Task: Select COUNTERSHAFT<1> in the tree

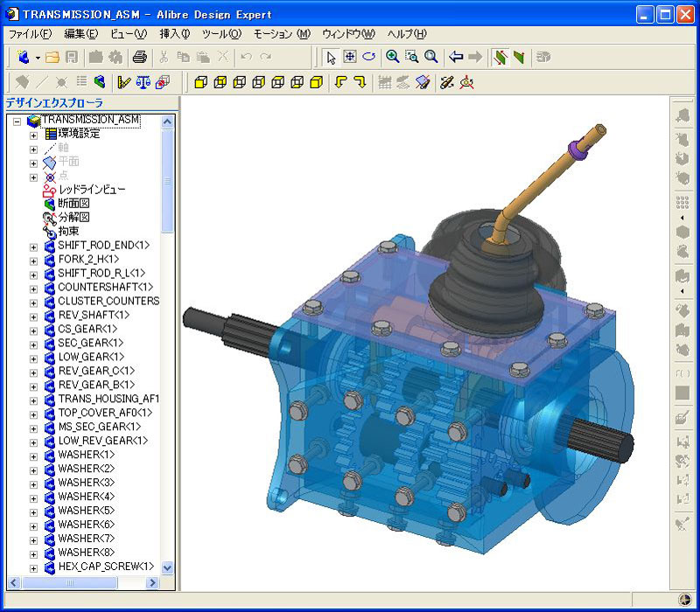Action: click(105, 288)
